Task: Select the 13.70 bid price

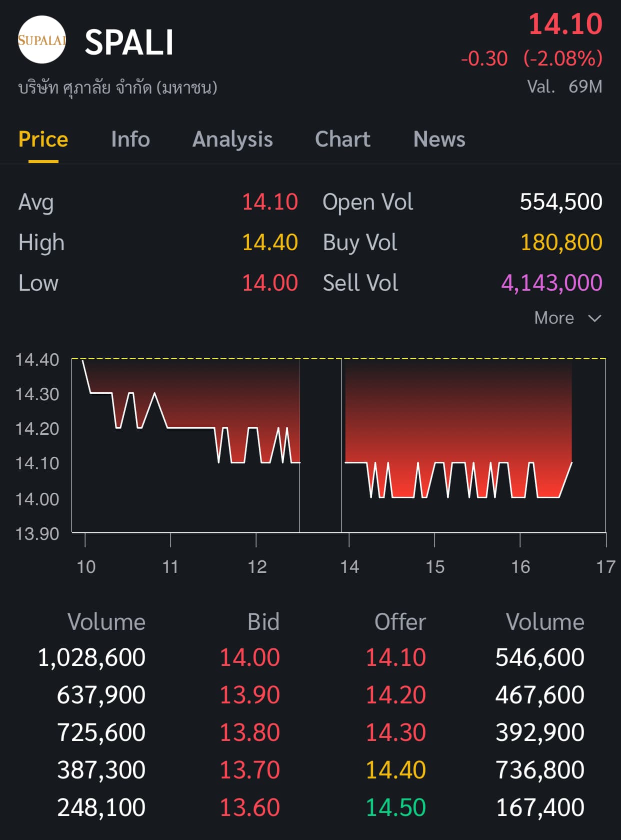Action: click(250, 770)
